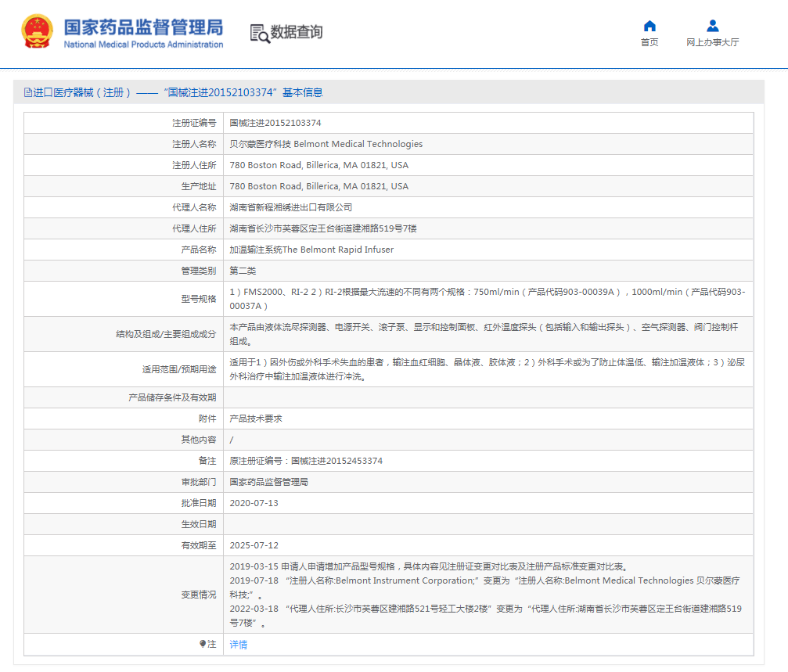
Task: Click the 国家药品监督管理局 site title
Action: [142, 27]
